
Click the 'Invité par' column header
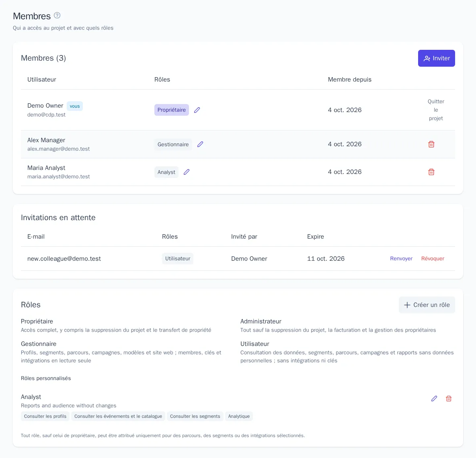click(x=244, y=237)
